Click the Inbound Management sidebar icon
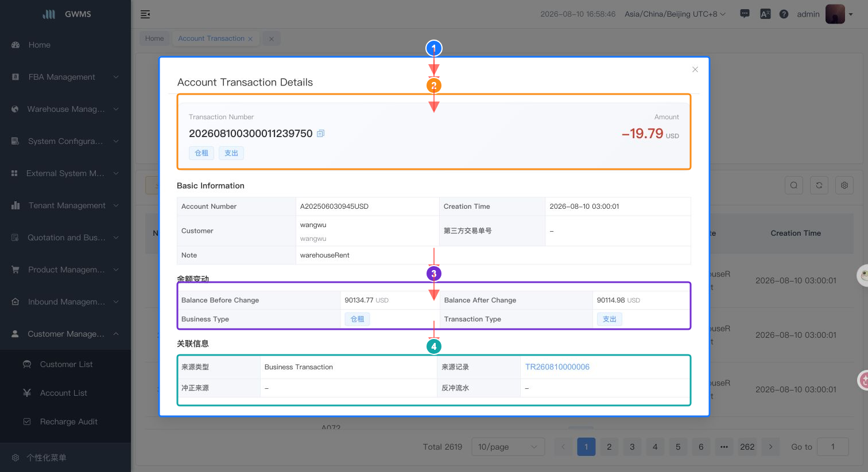The width and height of the screenshot is (868, 472). [15, 302]
